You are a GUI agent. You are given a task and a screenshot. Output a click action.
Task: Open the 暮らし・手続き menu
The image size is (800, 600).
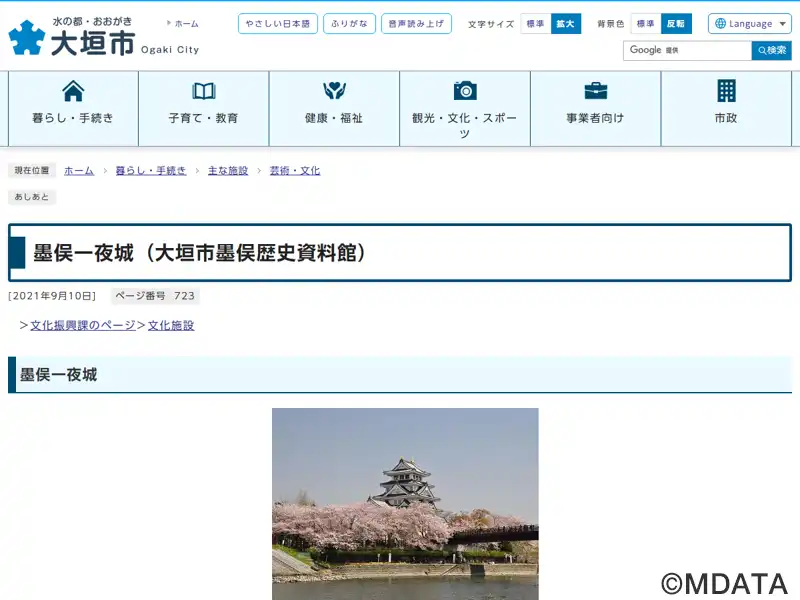tap(73, 109)
